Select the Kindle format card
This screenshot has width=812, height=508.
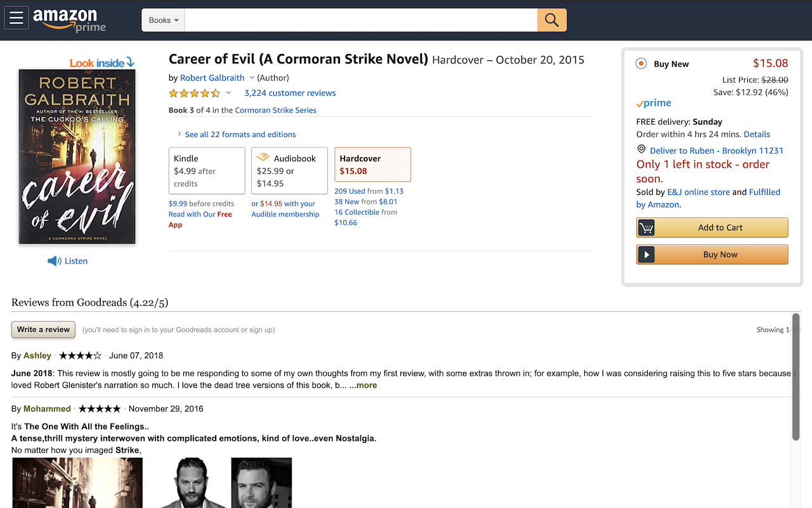pos(207,170)
